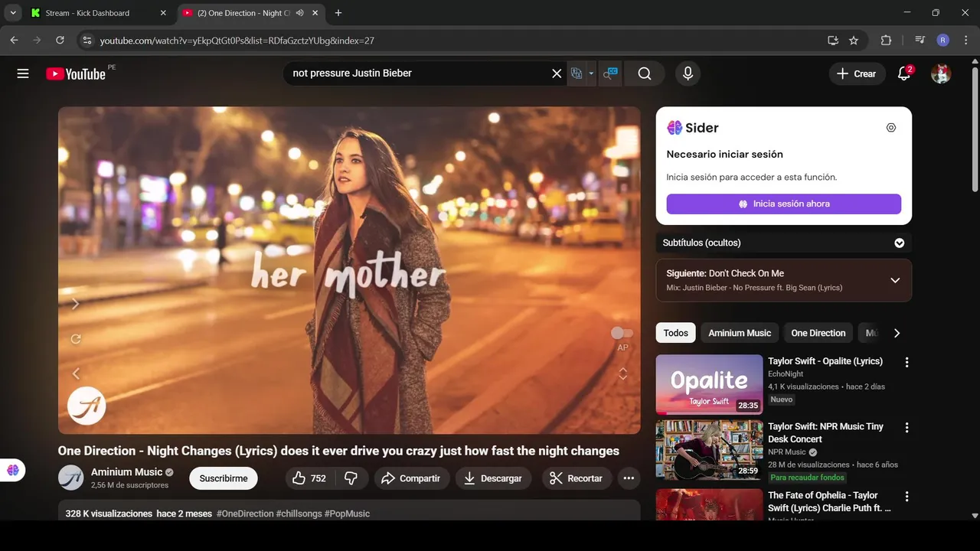Start voice search with microphone

coord(688,73)
